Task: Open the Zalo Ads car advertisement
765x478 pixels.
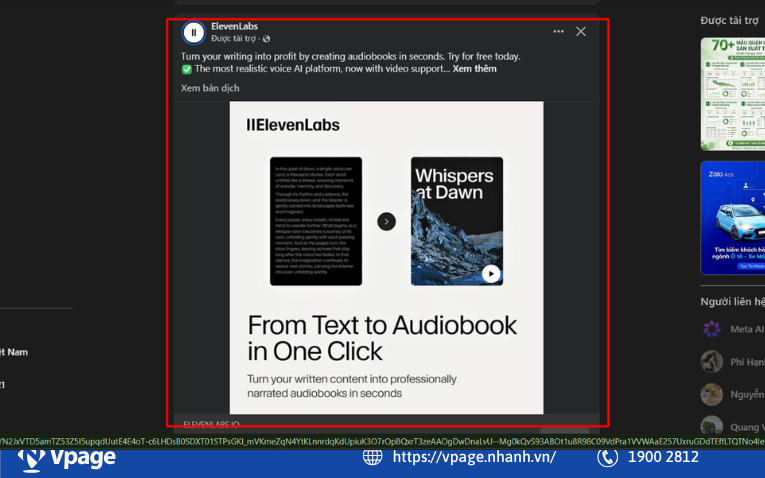Action: 732,218
